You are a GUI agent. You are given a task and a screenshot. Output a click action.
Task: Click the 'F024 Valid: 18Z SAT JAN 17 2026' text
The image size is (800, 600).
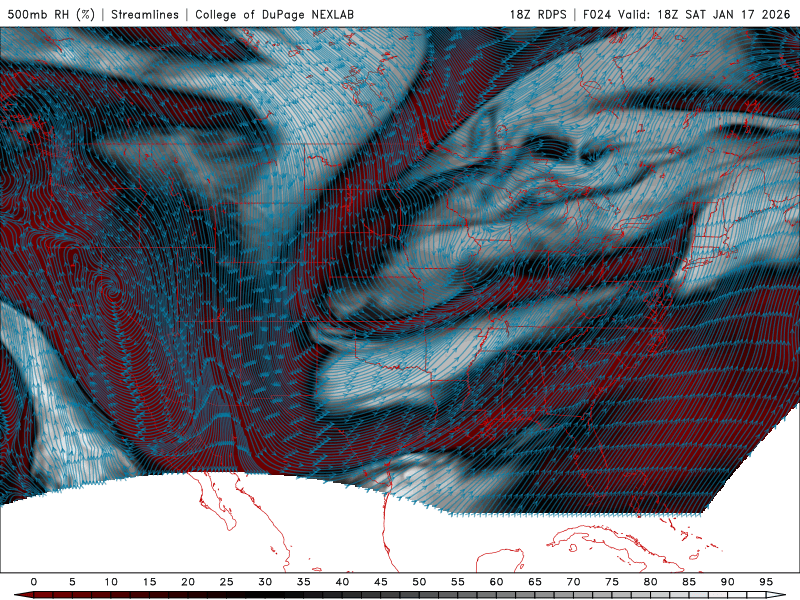[x=687, y=14]
